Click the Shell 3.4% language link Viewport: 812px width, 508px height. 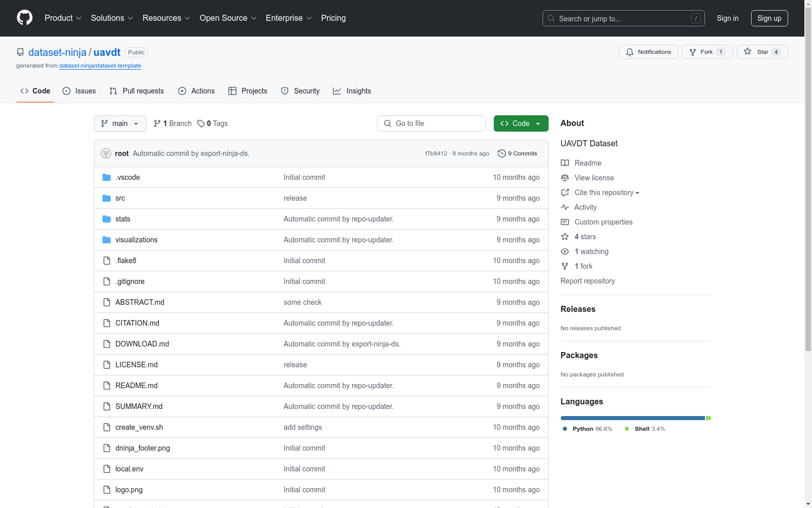point(645,429)
